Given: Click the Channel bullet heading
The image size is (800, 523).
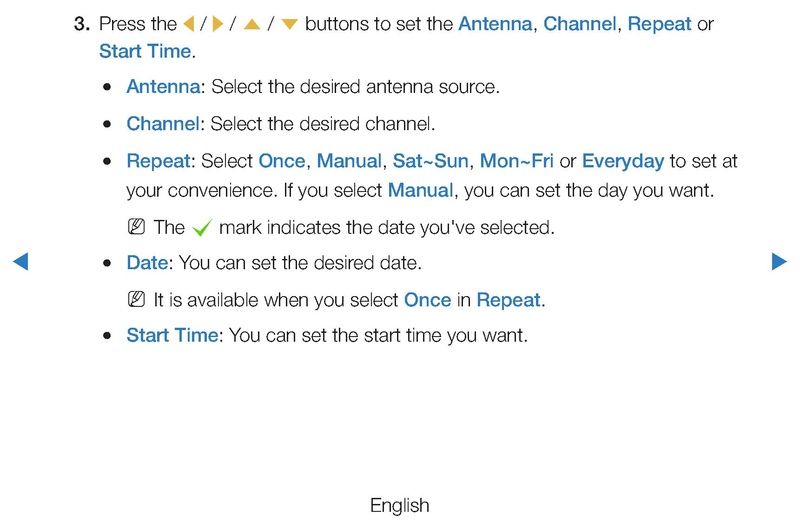Looking at the screenshot, I should click(x=163, y=124).
